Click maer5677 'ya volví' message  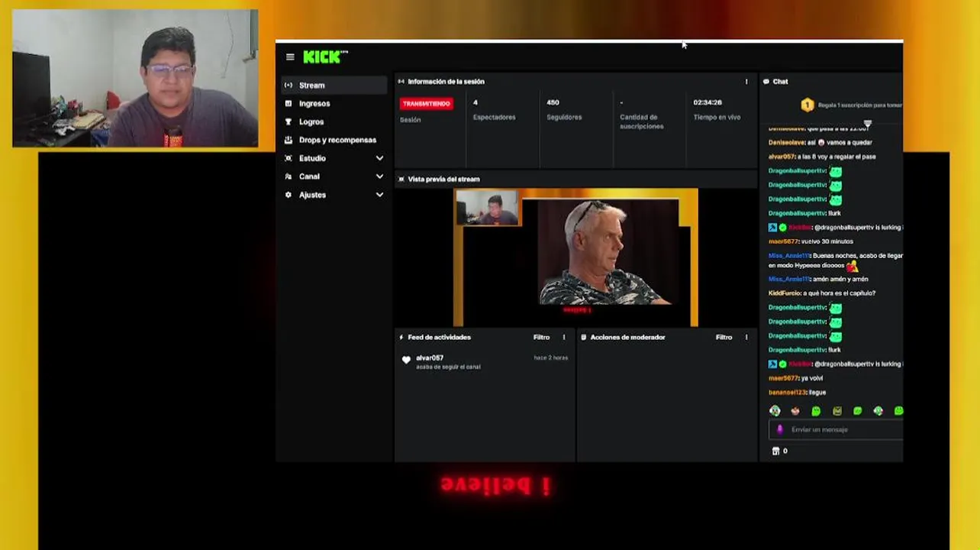(795, 378)
